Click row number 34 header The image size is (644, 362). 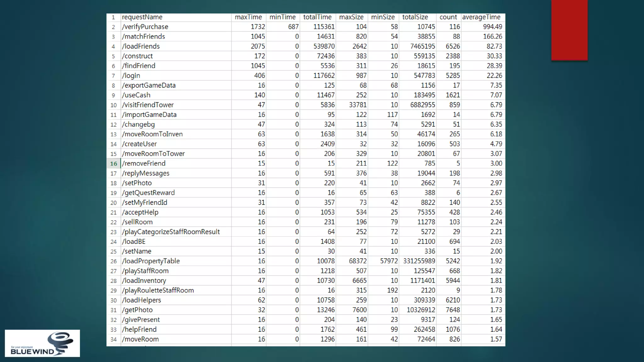[114, 339]
